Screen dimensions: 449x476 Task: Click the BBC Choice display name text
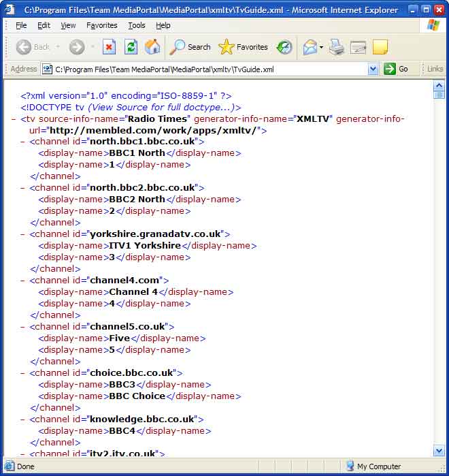137,396
